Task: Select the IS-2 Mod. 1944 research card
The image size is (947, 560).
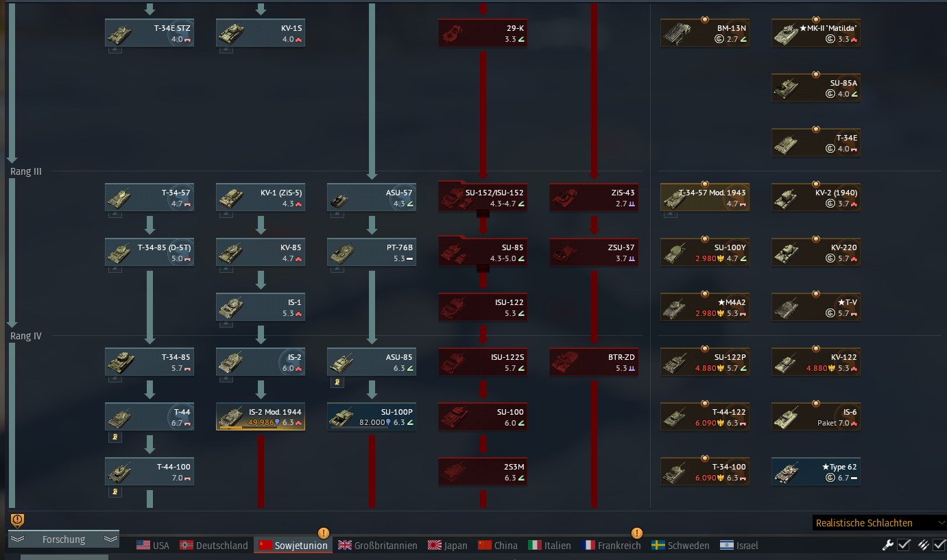Action: pyautogui.click(x=261, y=417)
